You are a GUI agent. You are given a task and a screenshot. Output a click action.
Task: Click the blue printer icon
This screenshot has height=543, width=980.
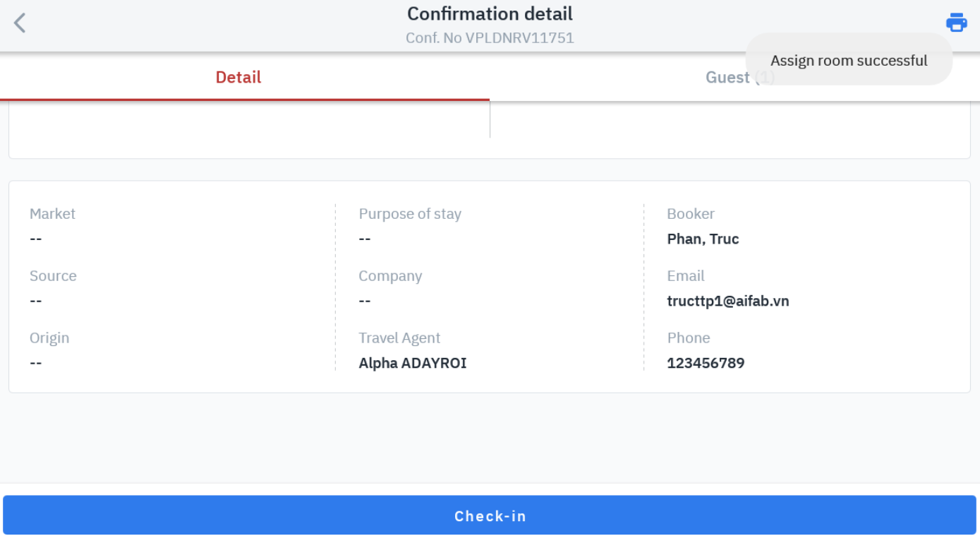point(956,23)
